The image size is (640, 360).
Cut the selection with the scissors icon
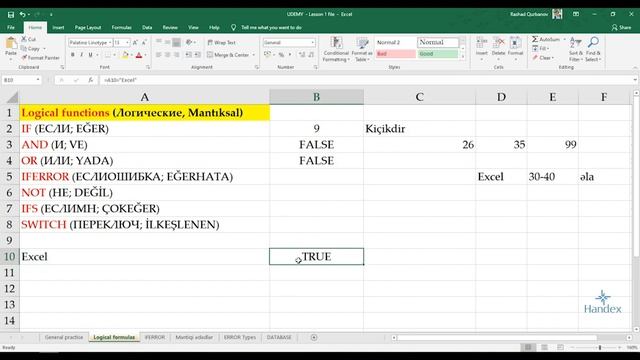[24, 39]
